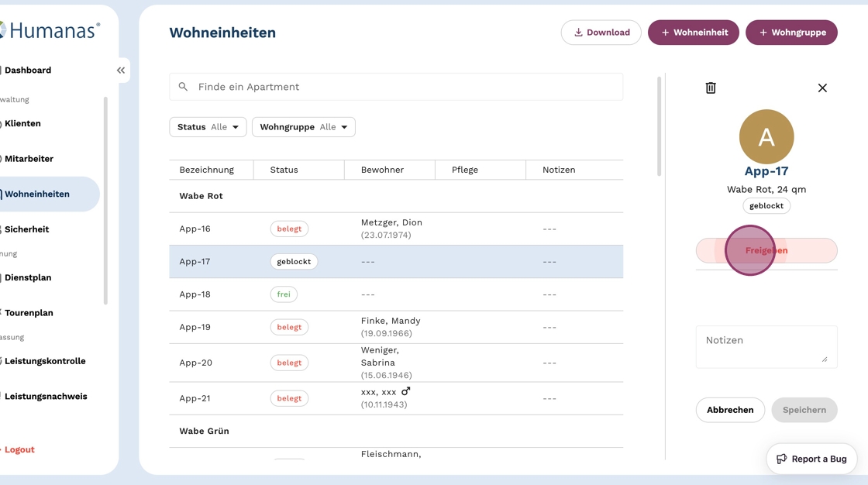The width and height of the screenshot is (868, 485).
Task: Click the Finde ein Apartment search field
Action: click(403, 87)
